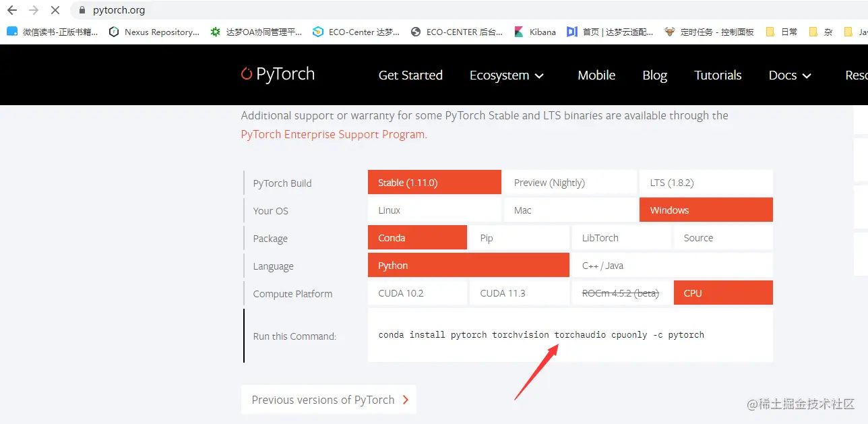The width and height of the screenshot is (868, 424).
Task: Open the 定时任务 控制面板 bookmark
Action: pyautogui.click(x=710, y=32)
